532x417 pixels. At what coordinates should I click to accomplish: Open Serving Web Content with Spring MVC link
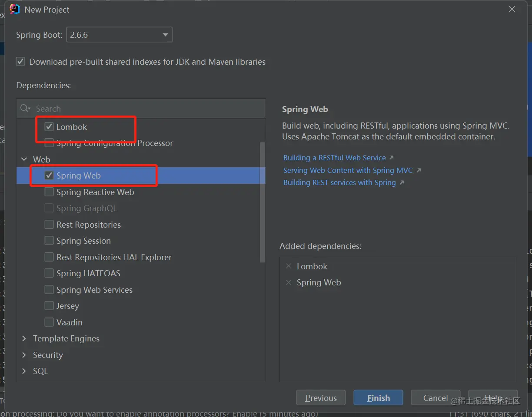pyautogui.click(x=348, y=170)
